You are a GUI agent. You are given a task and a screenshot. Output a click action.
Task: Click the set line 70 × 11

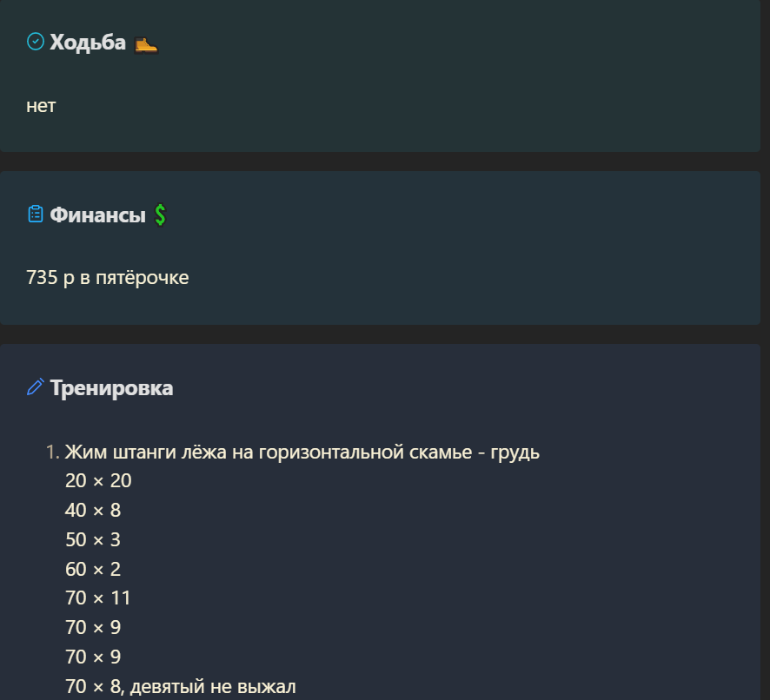(97, 598)
